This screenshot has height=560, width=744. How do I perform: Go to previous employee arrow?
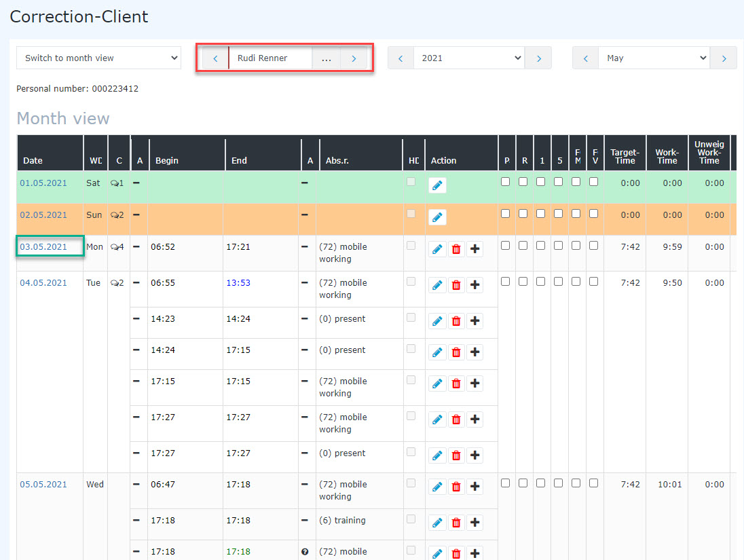(x=215, y=58)
